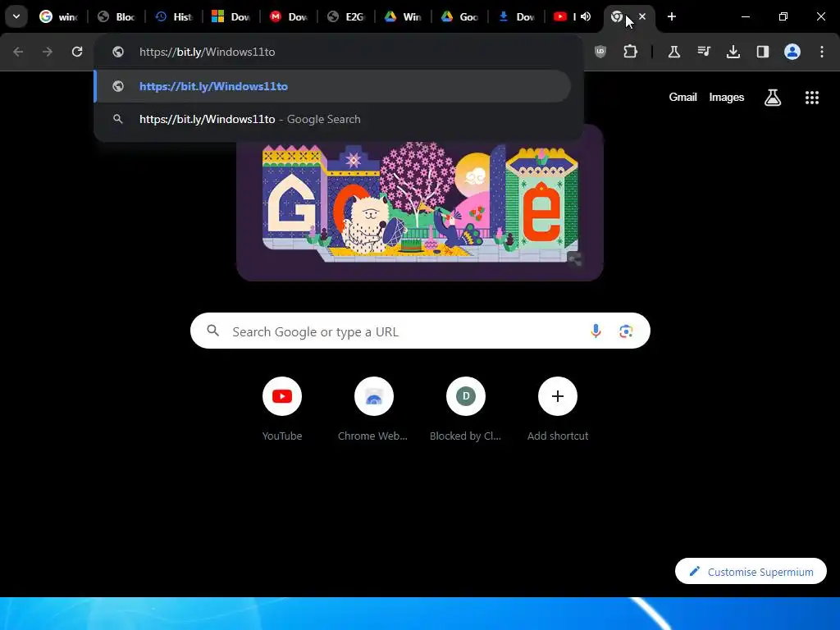This screenshot has height=630, width=840.
Task: Switch to the download-arrow icon 'Dow' tab
Action: point(517,16)
